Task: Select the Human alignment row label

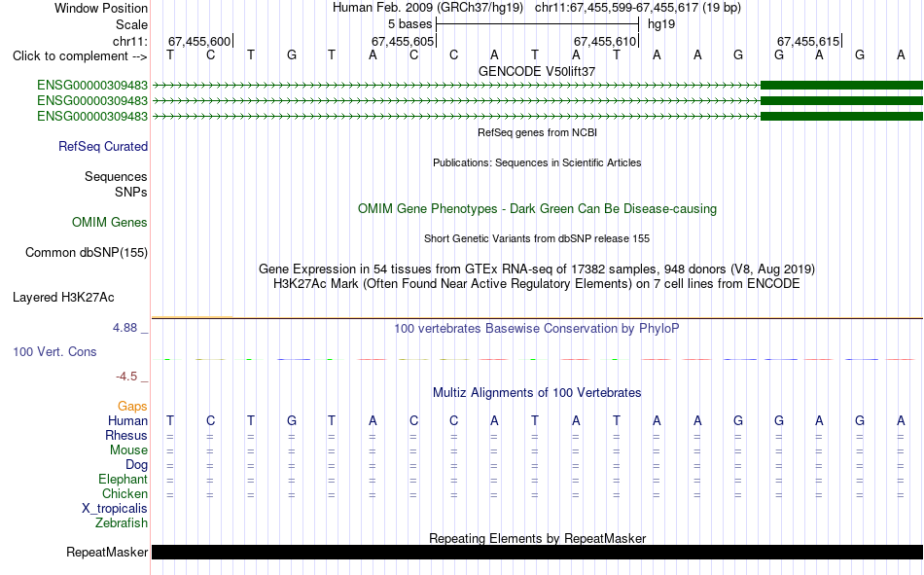Action: click(x=127, y=420)
